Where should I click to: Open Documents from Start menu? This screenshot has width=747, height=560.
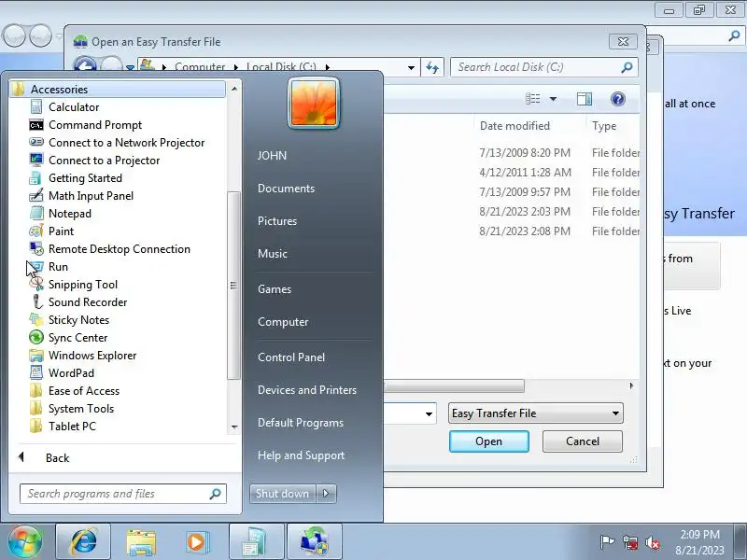click(x=286, y=189)
